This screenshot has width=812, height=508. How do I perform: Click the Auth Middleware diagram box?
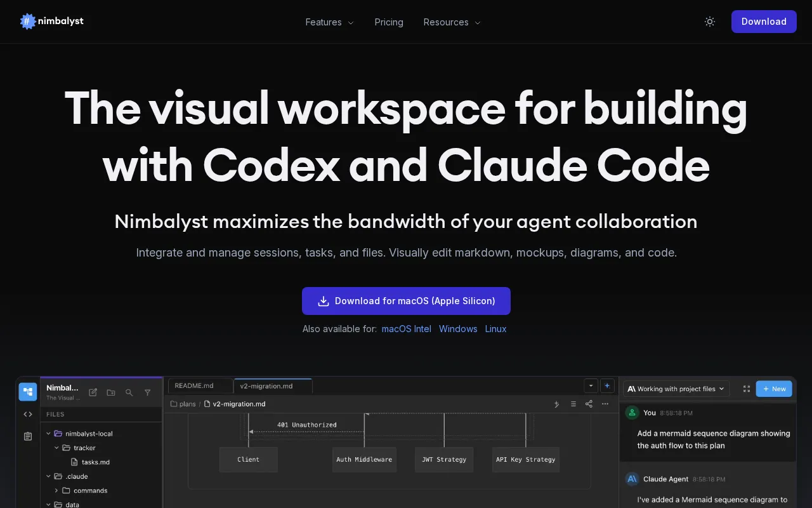coord(364,460)
